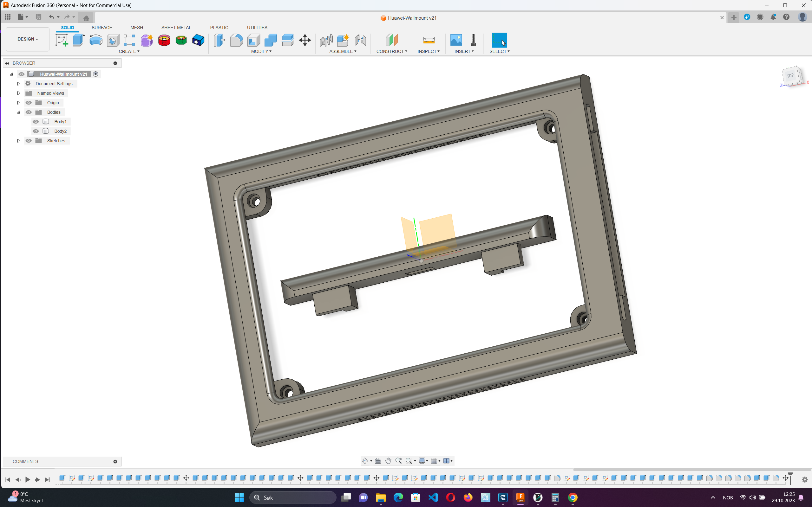The width and height of the screenshot is (812, 507).
Task: Expand the Sketches folder in browser
Action: (18, 140)
